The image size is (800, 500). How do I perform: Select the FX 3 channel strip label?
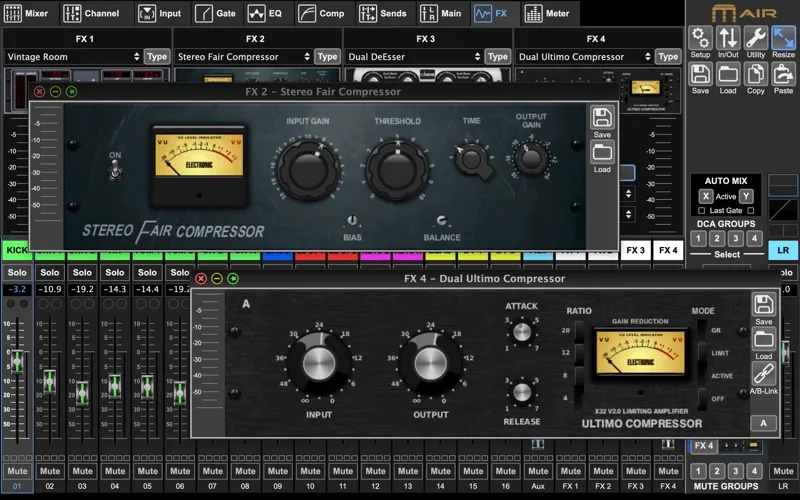[636, 251]
